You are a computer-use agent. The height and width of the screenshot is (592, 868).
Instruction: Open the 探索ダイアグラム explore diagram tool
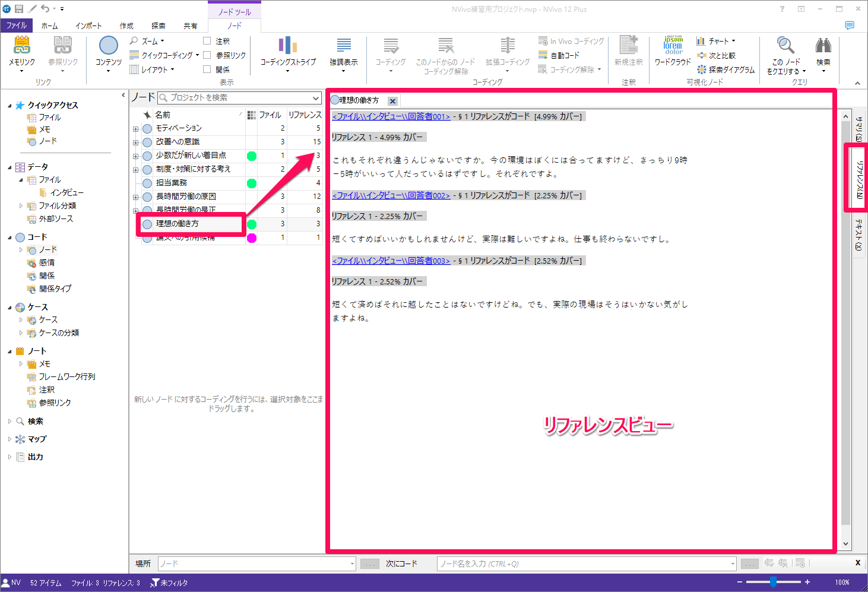pyautogui.click(x=726, y=69)
